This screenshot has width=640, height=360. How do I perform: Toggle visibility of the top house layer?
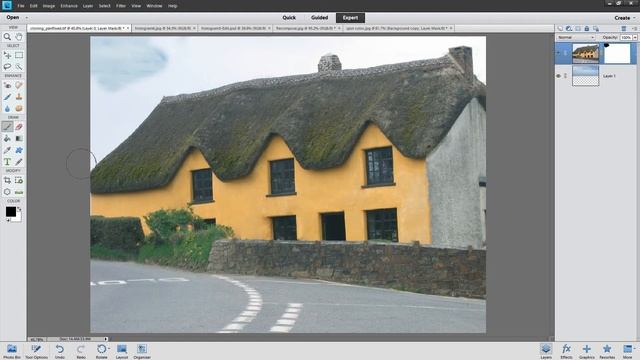coord(558,53)
